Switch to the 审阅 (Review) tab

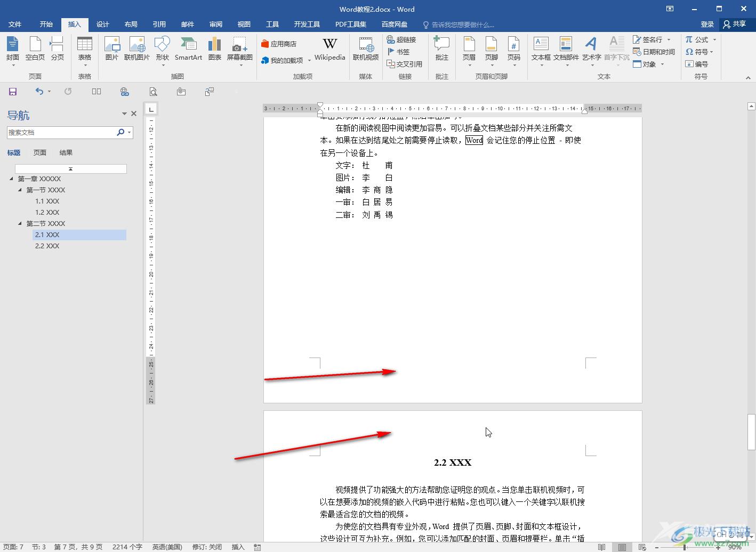pyautogui.click(x=216, y=24)
